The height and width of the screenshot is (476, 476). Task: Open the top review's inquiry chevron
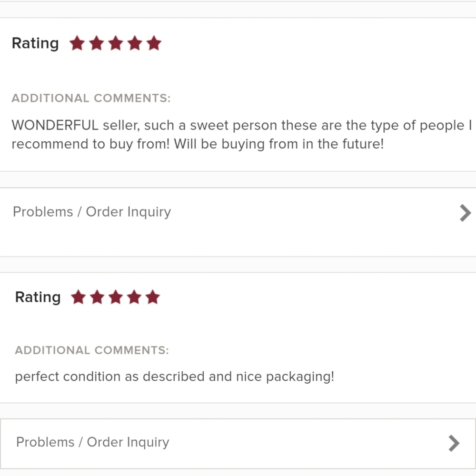pyautogui.click(x=464, y=212)
